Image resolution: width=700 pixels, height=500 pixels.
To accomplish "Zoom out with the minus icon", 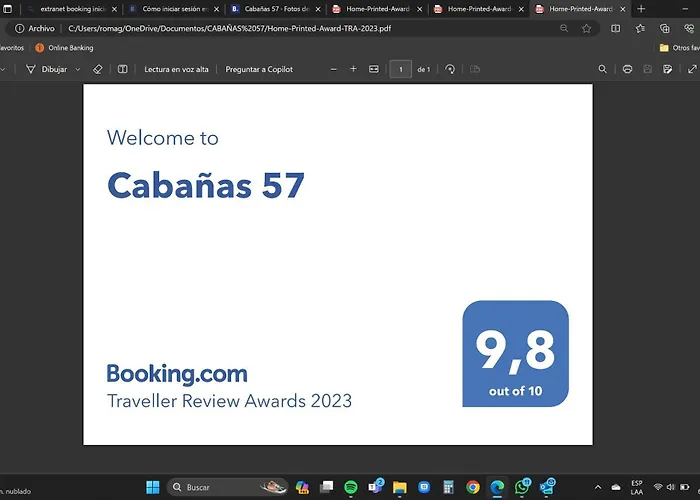I will pyautogui.click(x=333, y=69).
